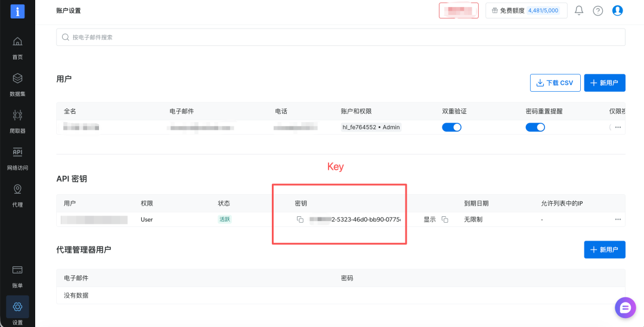This screenshot has width=644, height=327.
Task: Click the 没有数据 empty row text
Action: coord(76,295)
